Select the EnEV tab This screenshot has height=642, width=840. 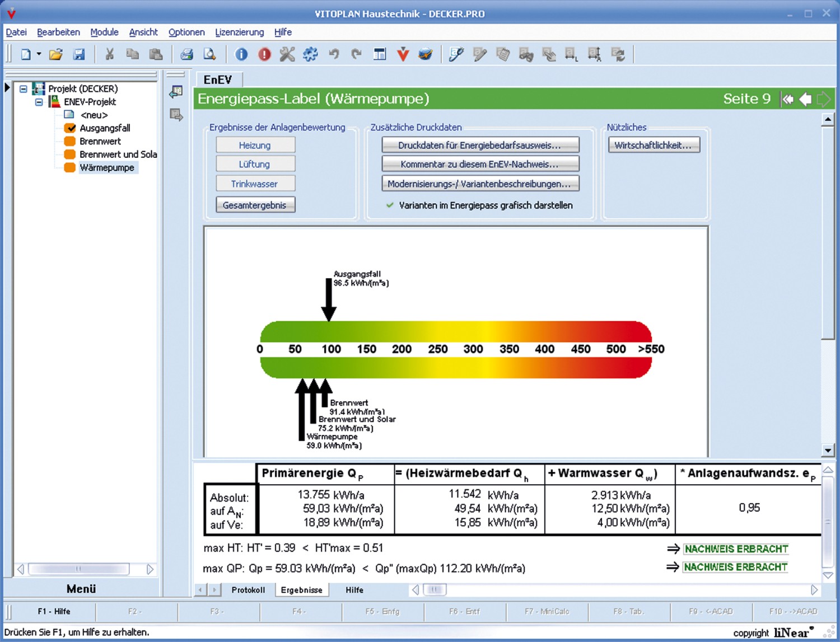click(x=218, y=79)
